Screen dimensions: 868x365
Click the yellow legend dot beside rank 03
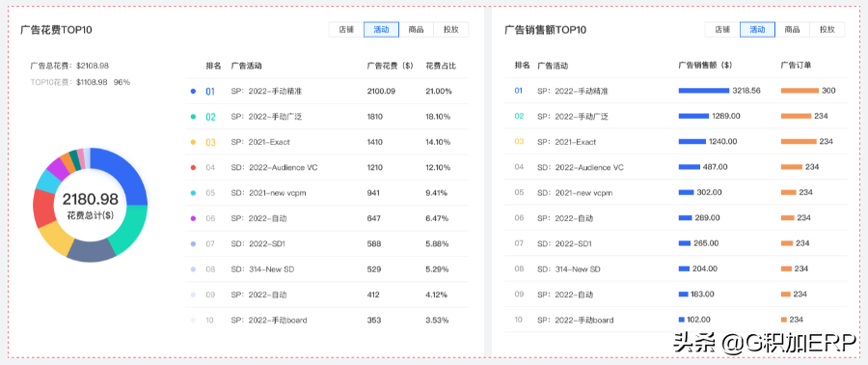pos(193,142)
